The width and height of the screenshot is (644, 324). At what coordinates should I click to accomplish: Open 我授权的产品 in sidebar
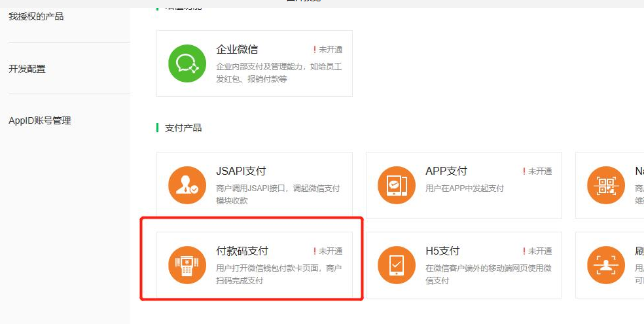point(36,16)
